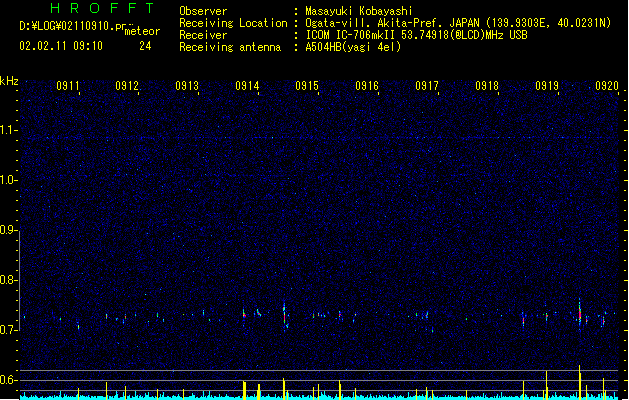Click the 0911 time marker
This screenshot has width=629, height=400.
[68, 86]
